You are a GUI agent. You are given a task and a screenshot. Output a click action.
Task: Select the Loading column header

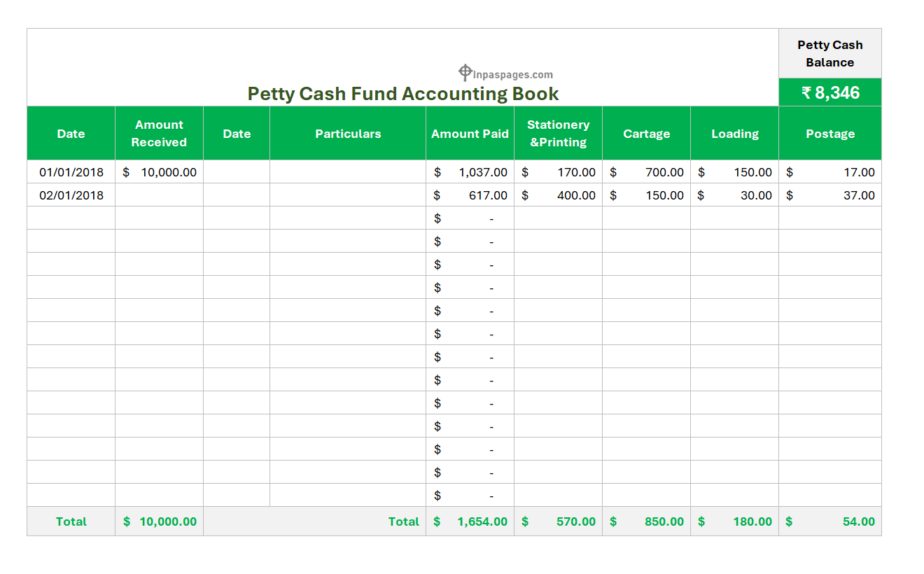click(734, 133)
